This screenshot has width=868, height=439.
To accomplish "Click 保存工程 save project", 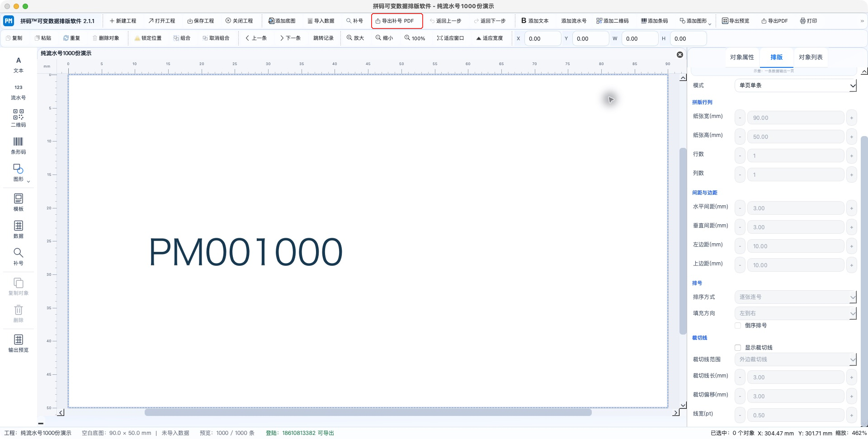I will (200, 21).
